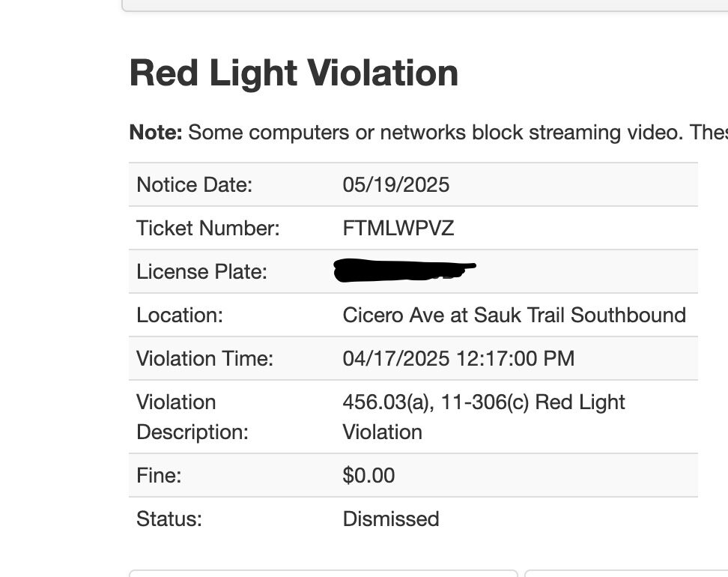Image resolution: width=728 pixels, height=577 pixels.
Task: Click the Violation Time label
Action: click(204, 358)
